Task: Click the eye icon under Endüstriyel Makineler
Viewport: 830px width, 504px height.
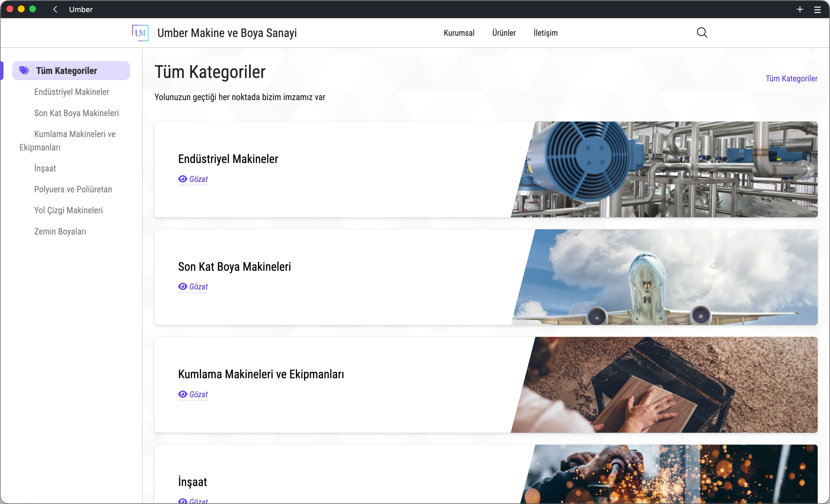Action: [183, 179]
